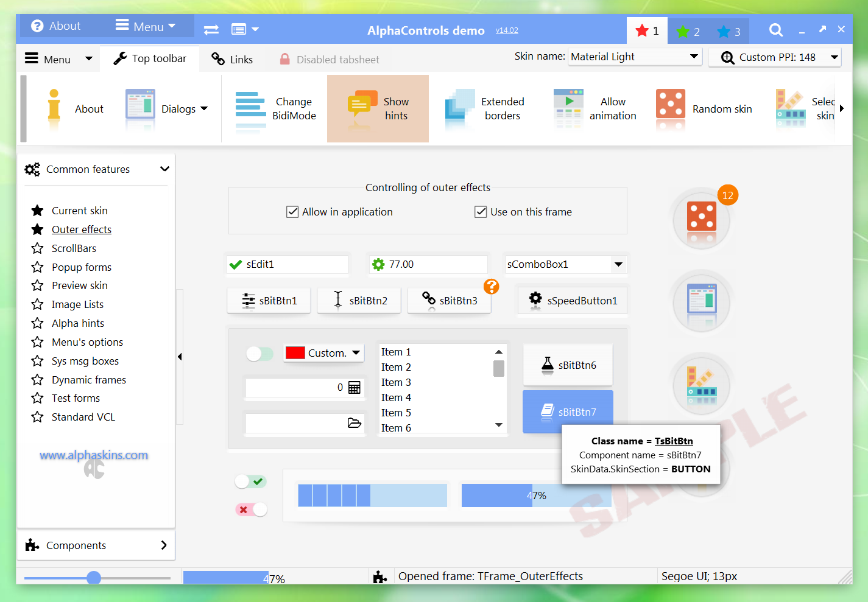The height and width of the screenshot is (602, 868).
Task: Toggle the red X switch
Action: (251, 509)
